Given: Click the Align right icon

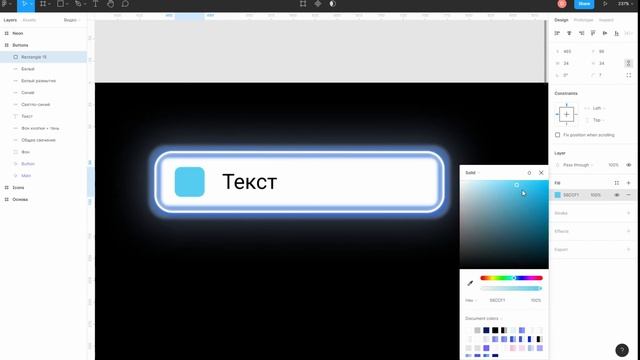Looking at the screenshot, I should pos(581,33).
